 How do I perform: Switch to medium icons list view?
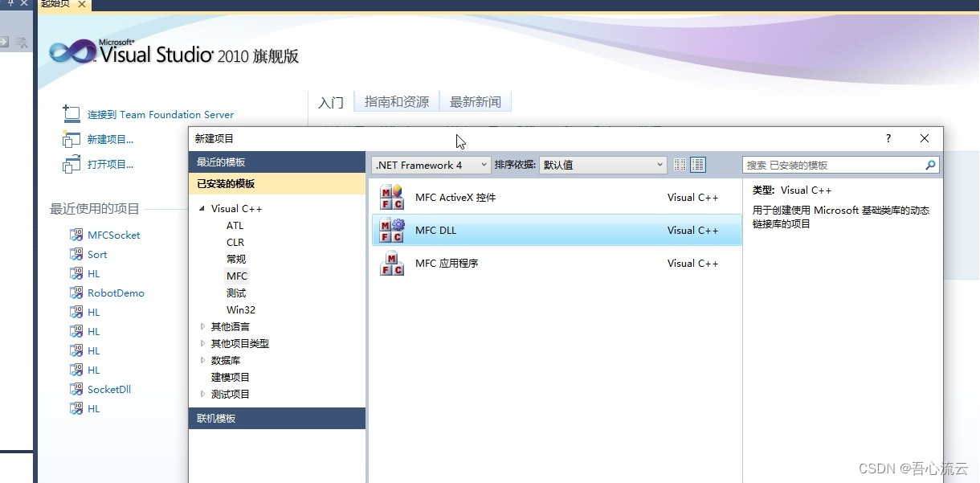tap(698, 165)
